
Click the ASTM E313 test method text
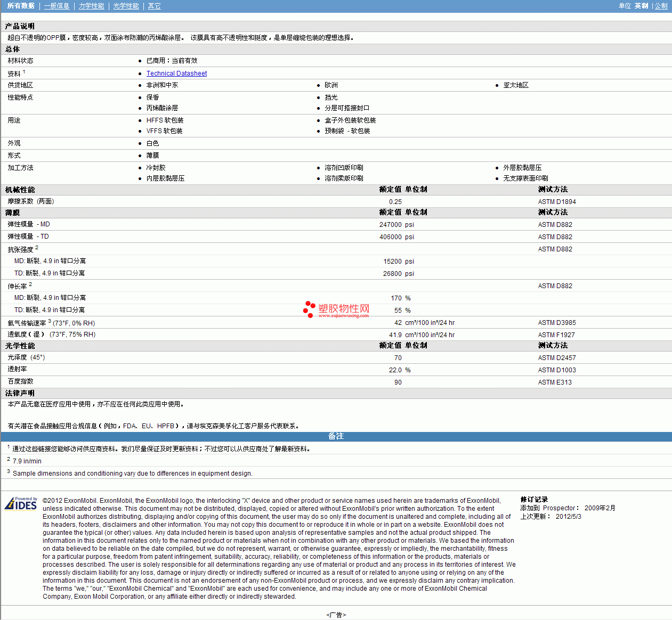(x=554, y=382)
